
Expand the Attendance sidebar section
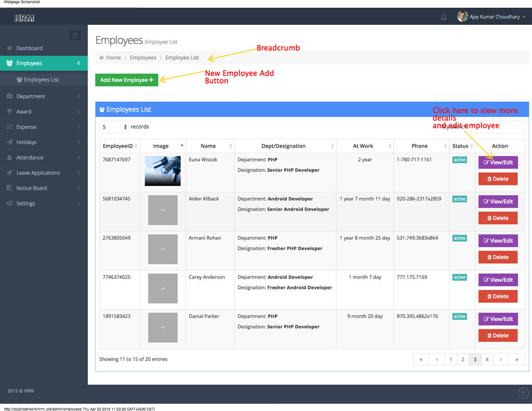[x=30, y=157]
